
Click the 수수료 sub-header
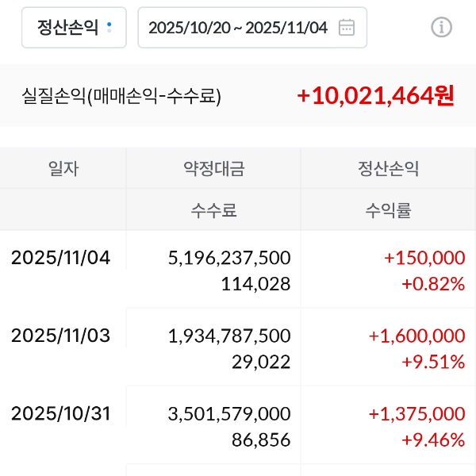coord(213,210)
